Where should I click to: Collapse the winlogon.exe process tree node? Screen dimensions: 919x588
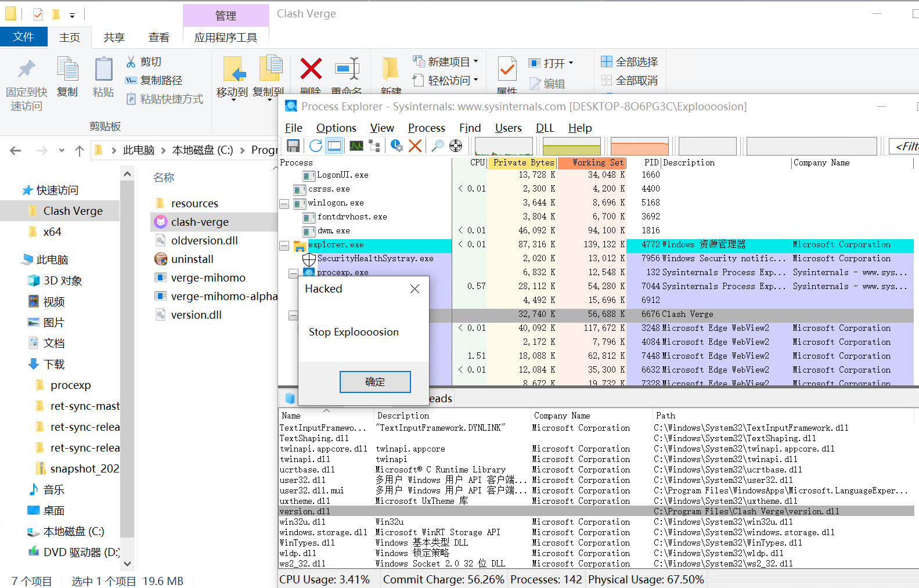pyautogui.click(x=284, y=204)
